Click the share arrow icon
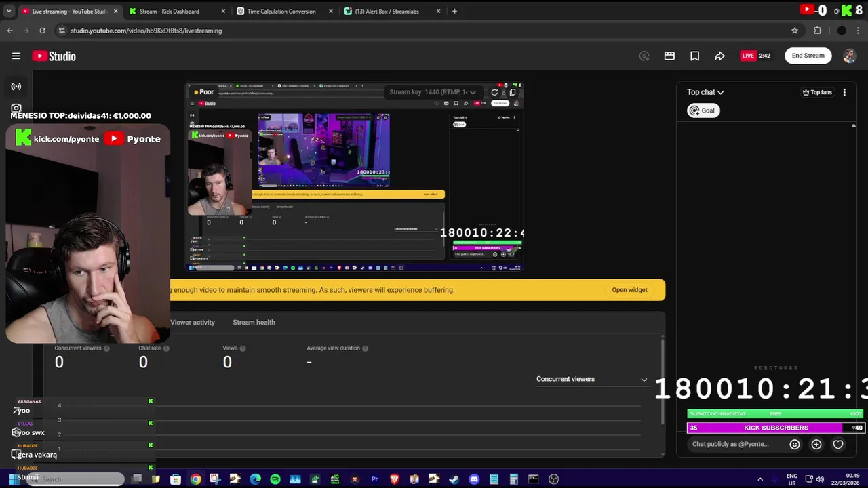868x488 pixels. tap(719, 56)
